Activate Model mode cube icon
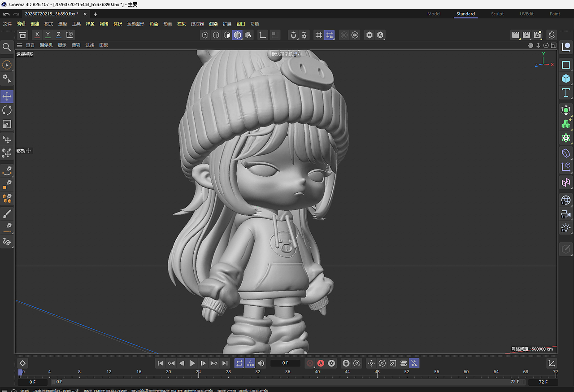Viewport: 574px width, 392px height. (x=238, y=35)
